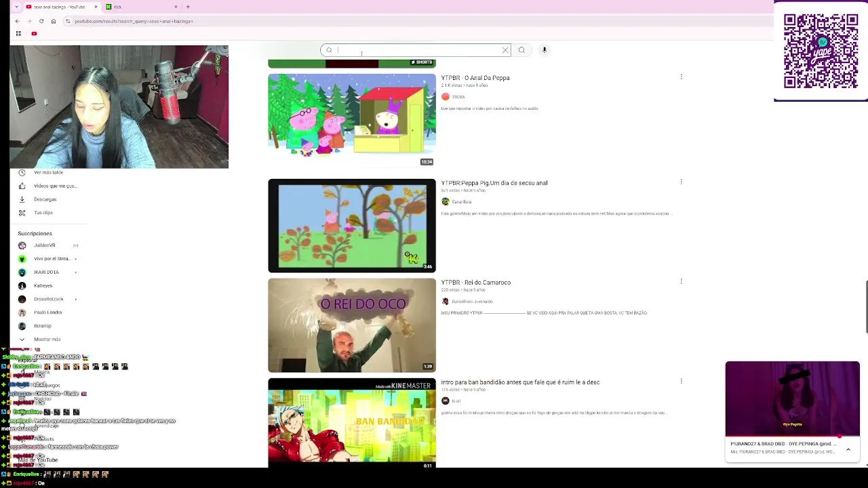Click the YouTube search magnifier button
The height and width of the screenshot is (488, 868).
[521, 50]
